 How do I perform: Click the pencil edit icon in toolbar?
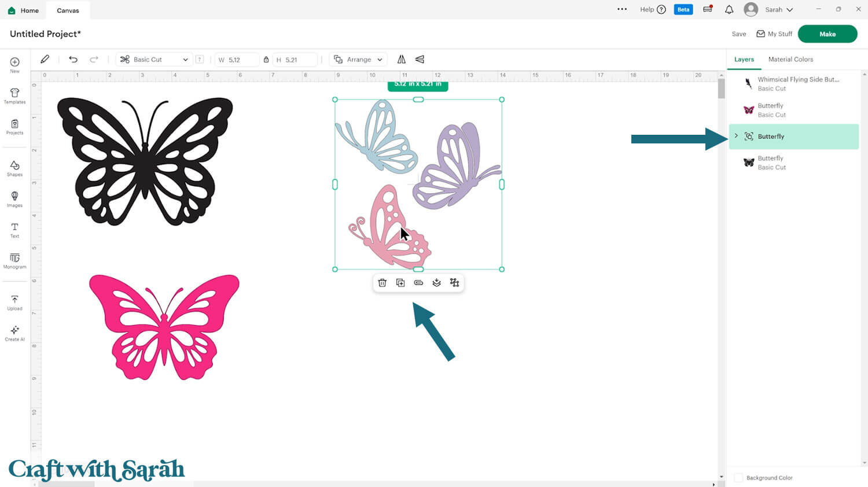point(45,59)
